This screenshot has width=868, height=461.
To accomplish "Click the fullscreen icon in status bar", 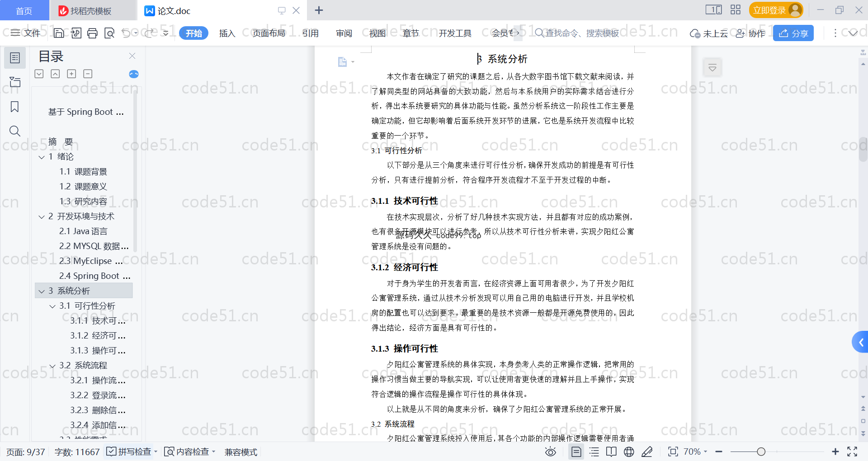I will [852, 452].
